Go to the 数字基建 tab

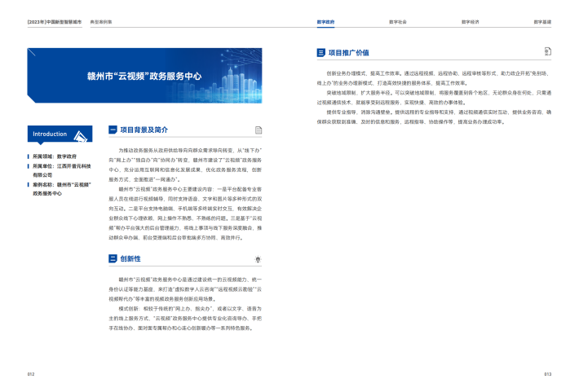pyautogui.click(x=542, y=22)
